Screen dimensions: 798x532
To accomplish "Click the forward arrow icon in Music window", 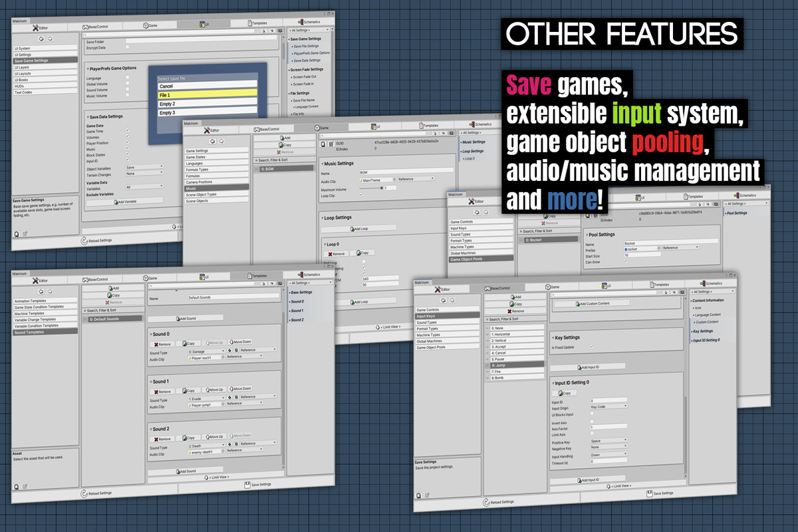I will 223,141.
